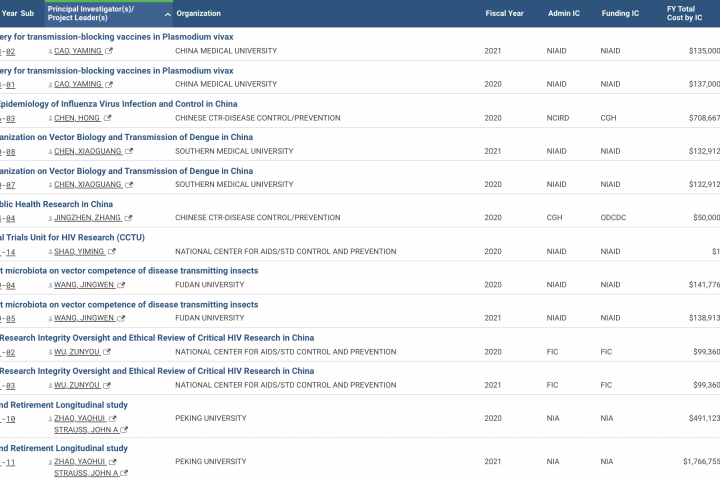This screenshot has width=720, height=480.
Task: Toggle sort chevron in Principal Investigator column header
Action: [x=167, y=14]
